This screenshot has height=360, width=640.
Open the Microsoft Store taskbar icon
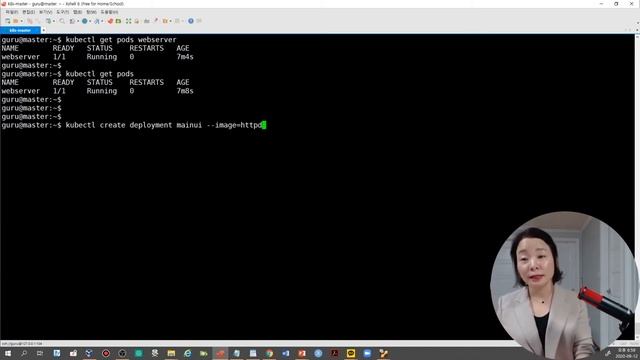[73, 353]
